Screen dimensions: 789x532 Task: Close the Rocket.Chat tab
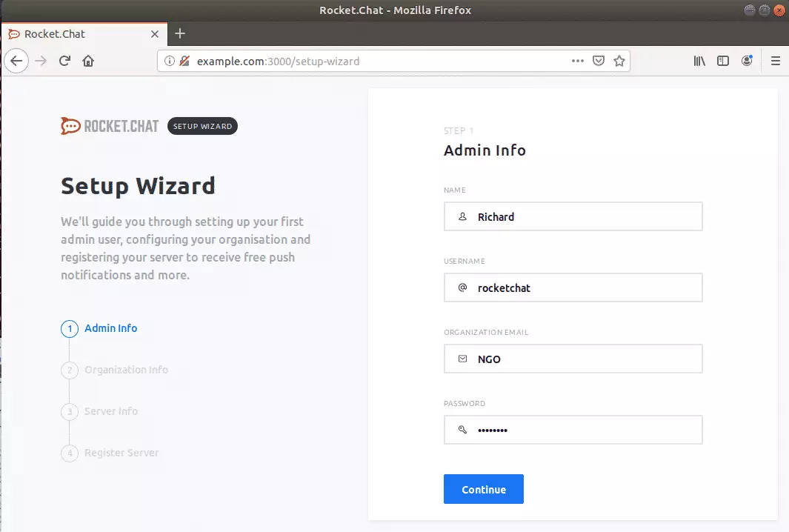pyautogui.click(x=155, y=34)
